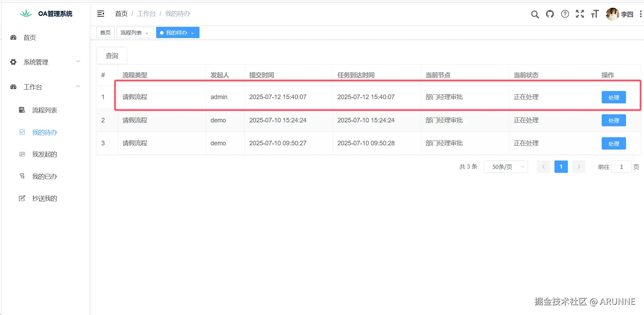This screenshot has width=644, height=315.
Task: Click the user avatar picture
Action: click(612, 14)
